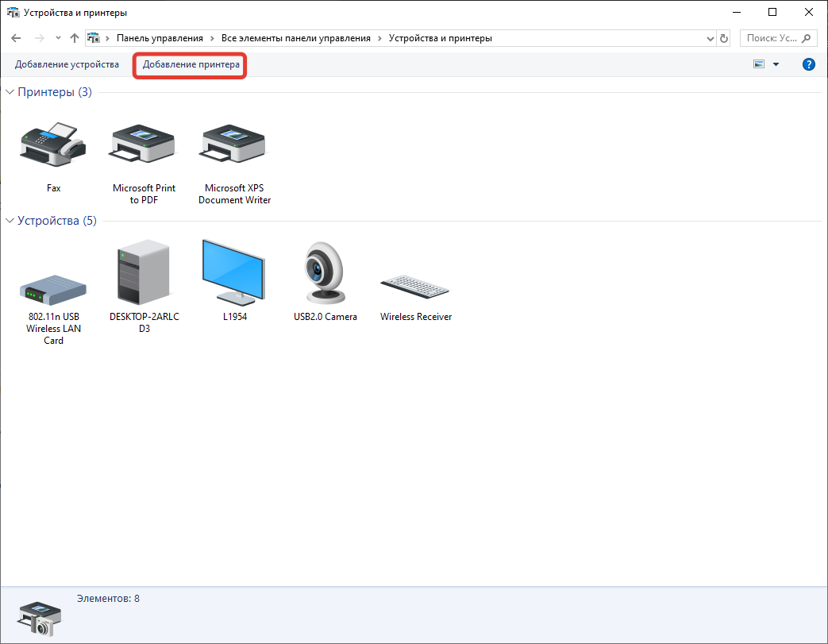Go to Панель управления breadcrumb

pyautogui.click(x=160, y=38)
